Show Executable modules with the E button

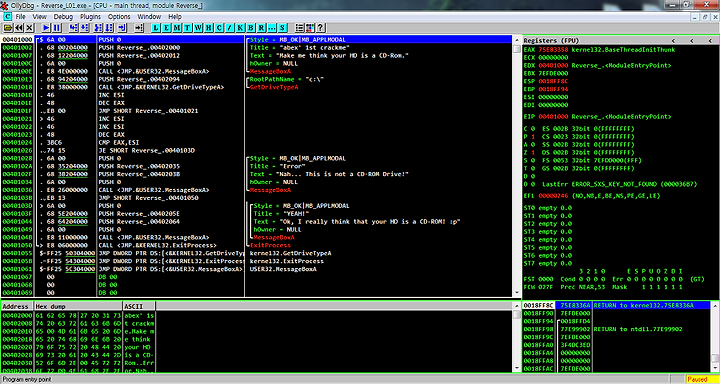tap(166, 28)
